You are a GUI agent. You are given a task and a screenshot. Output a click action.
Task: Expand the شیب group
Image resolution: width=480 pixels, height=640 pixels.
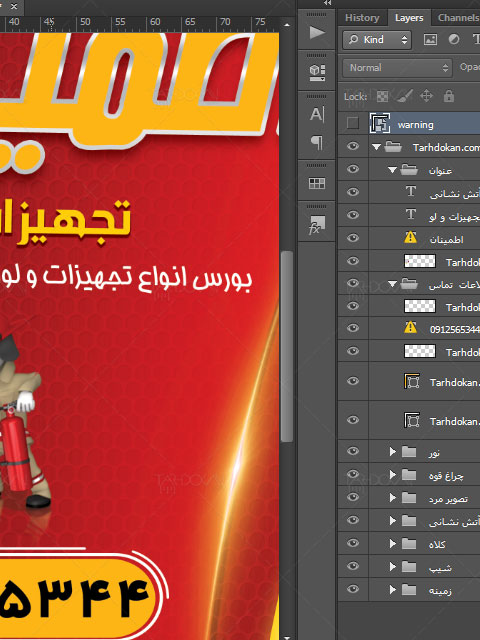click(x=393, y=567)
